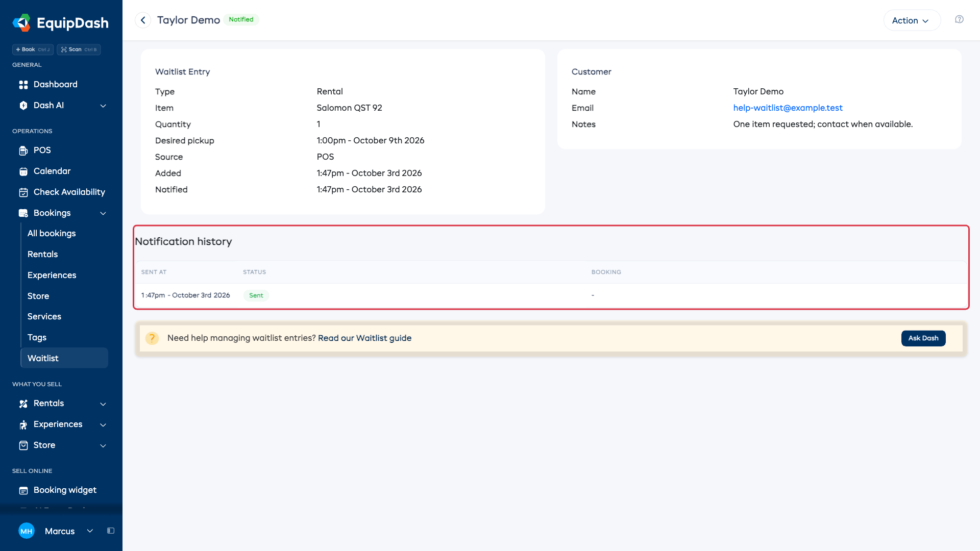Click the POS register icon
Image resolution: width=980 pixels, height=551 pixels.
click(x=23, y=151)
